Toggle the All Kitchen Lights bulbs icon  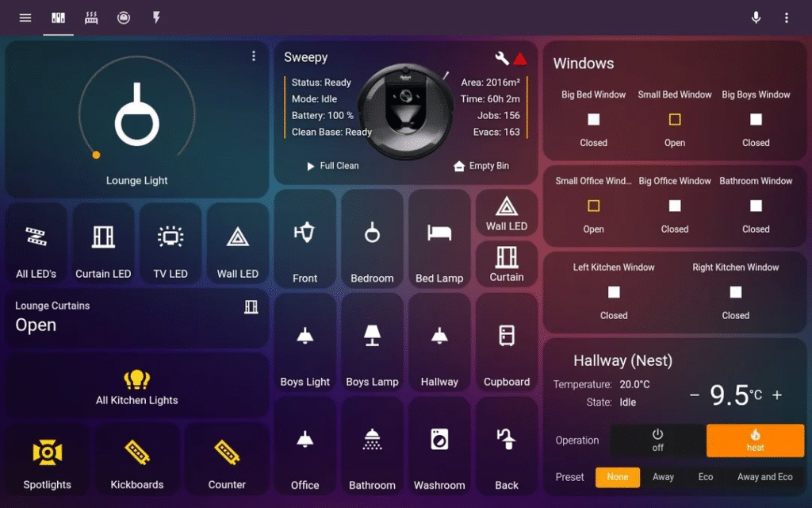click(136, 379)
